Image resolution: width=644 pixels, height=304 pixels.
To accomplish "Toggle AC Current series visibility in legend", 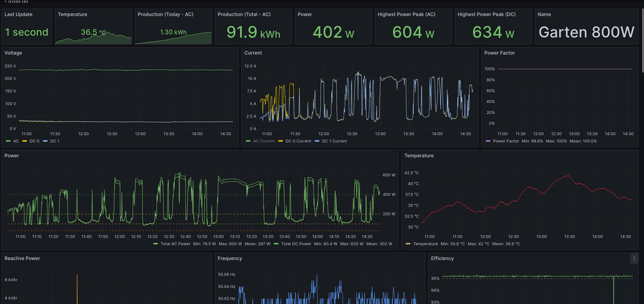I will tap(264, 141).
